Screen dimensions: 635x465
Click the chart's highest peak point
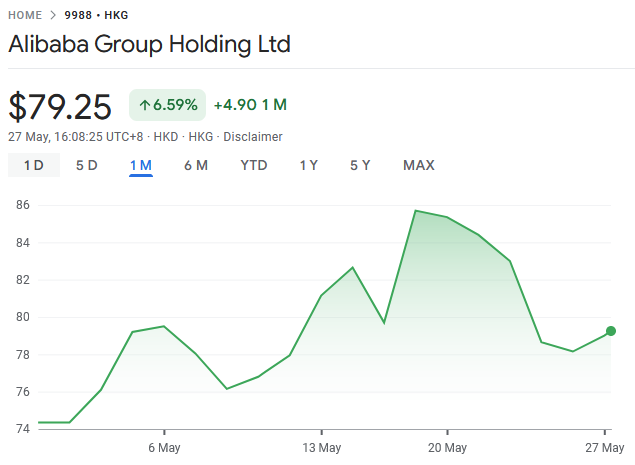(415, 211)
